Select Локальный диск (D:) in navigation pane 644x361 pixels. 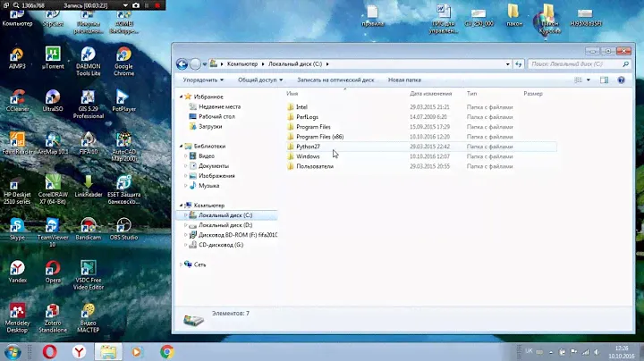pyautogui.click(x=225, y=225)
